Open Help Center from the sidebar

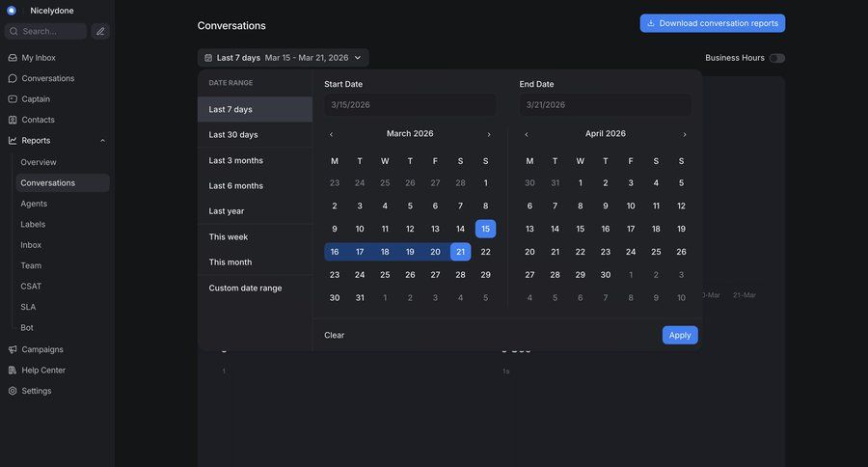43,371
